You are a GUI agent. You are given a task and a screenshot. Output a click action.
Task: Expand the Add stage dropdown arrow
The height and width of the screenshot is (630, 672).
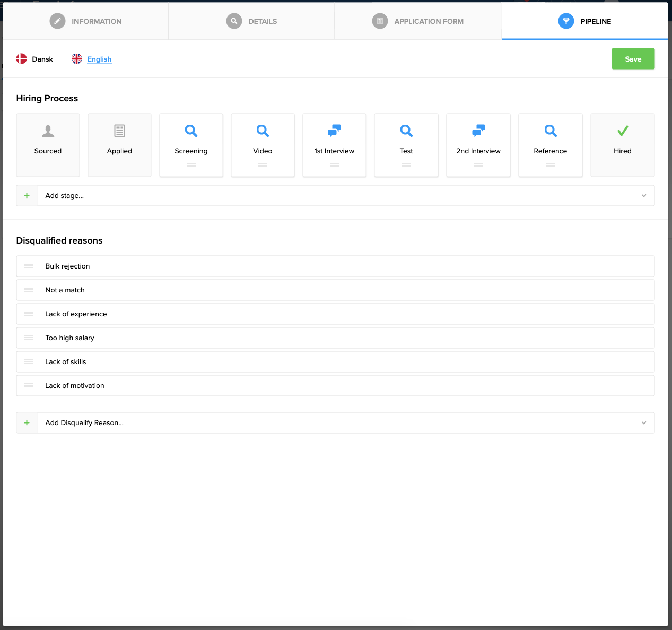pyautogui.click(x=643, y=196)
